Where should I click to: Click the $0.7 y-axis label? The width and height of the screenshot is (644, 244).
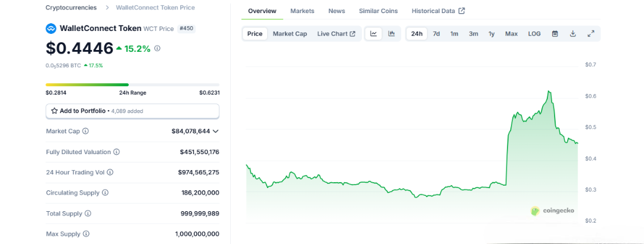(590, 65)
